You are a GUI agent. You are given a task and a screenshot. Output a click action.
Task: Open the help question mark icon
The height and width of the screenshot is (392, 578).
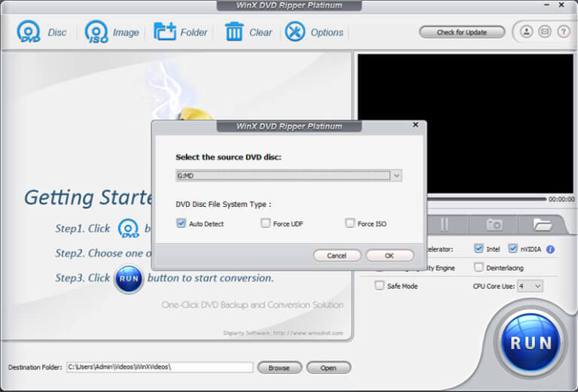click(x=563, y=32)
